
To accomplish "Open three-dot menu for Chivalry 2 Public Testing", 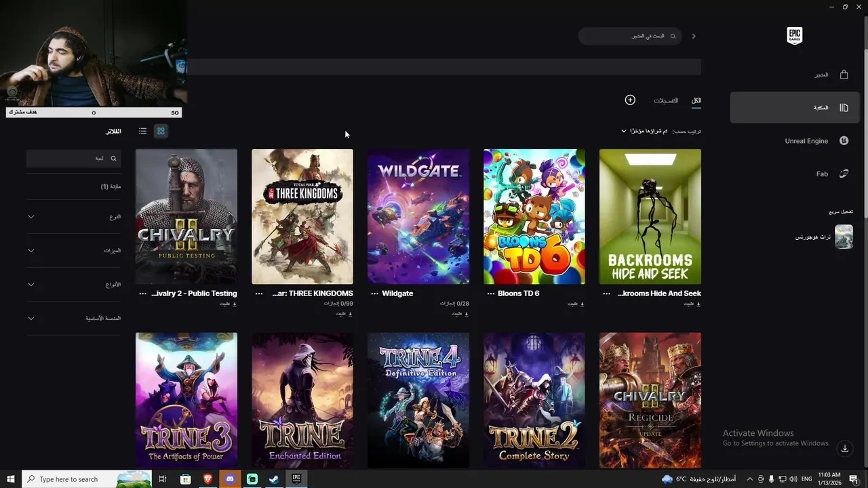I will pyautogui.click(x=142, y=293).
